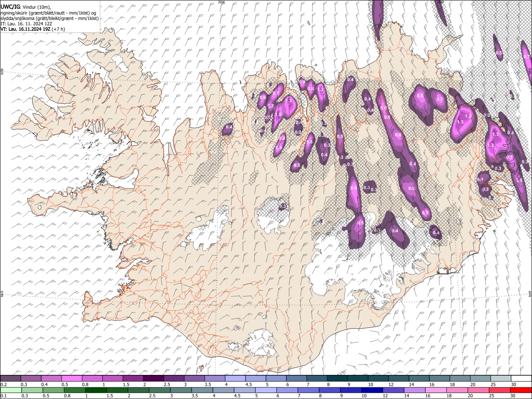Screen dimensions: 532x399
Task: Click upper legend dark teal swatch between 8 and 9
Action: pos(337,378)
